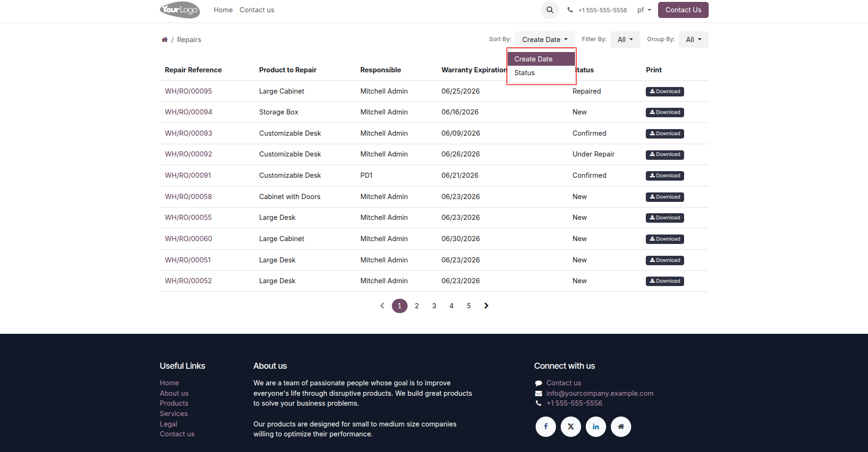Open the pf user menu

[644, 10]
